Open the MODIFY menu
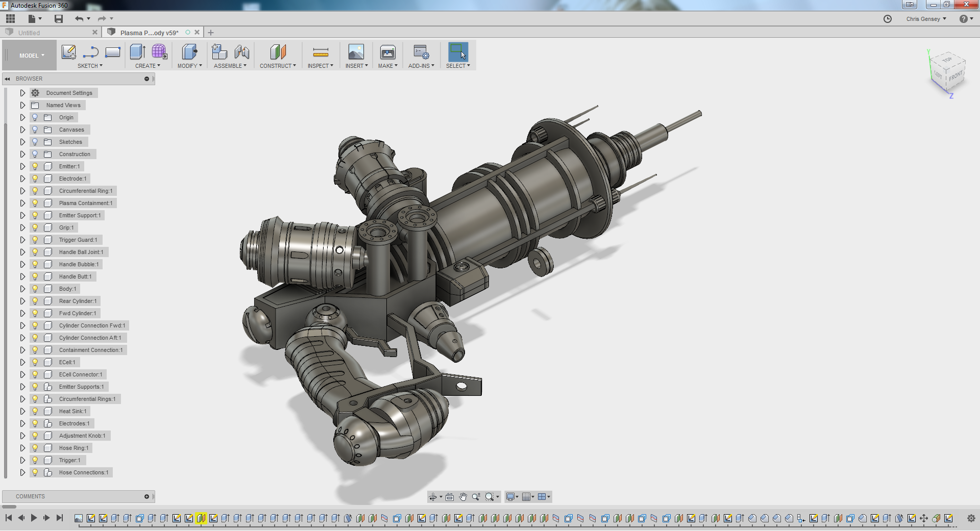 189,66
